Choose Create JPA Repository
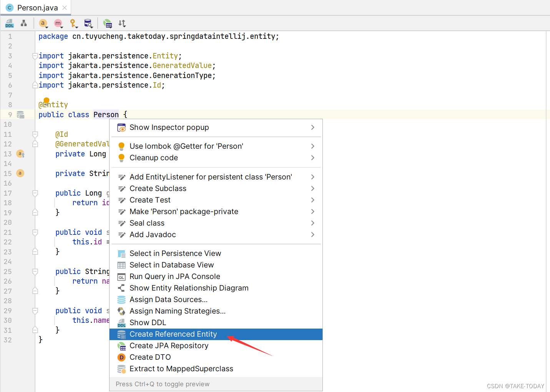The height and width of the screenshot is (392, 550). click(216, 345)
